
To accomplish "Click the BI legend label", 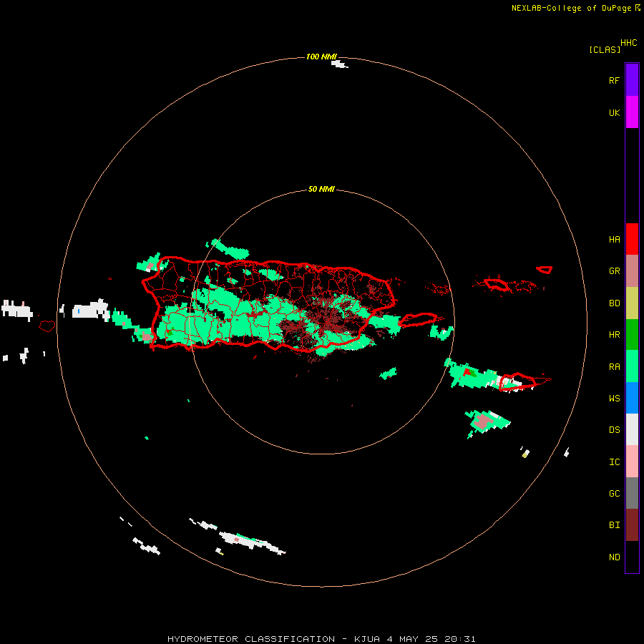I will point(614,525).
